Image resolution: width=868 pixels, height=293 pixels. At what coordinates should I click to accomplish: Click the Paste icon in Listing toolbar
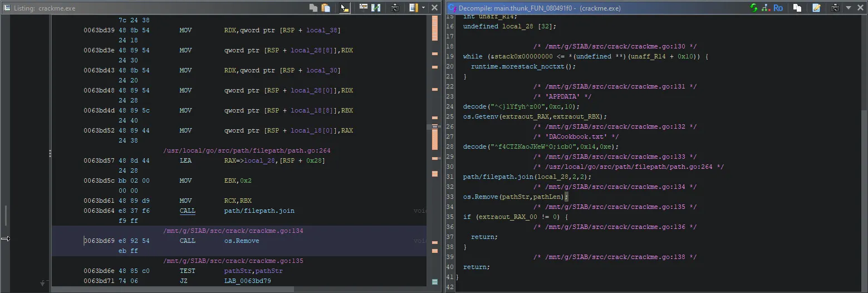326,8
